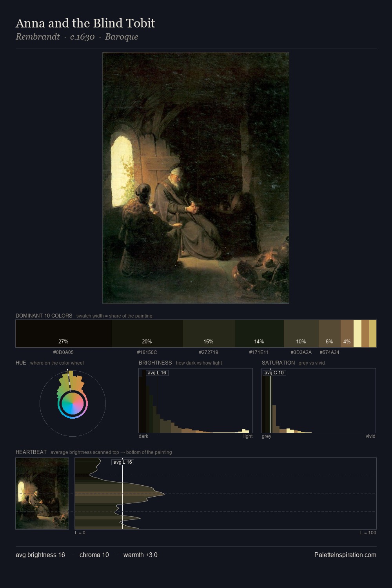Click hex code '#171E11'
The image size is (392, 588).
pos(259,352)
